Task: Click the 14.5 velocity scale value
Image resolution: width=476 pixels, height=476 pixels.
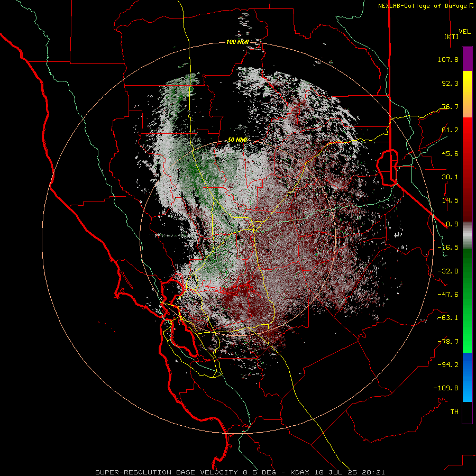Action: pyautogui.click(x=450, y=200)
